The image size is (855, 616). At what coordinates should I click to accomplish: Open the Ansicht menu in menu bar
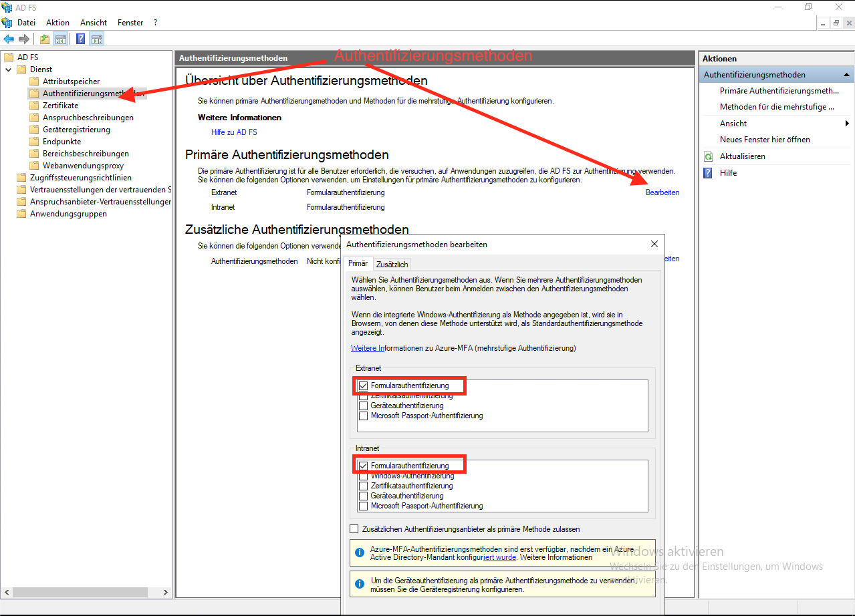94,22
